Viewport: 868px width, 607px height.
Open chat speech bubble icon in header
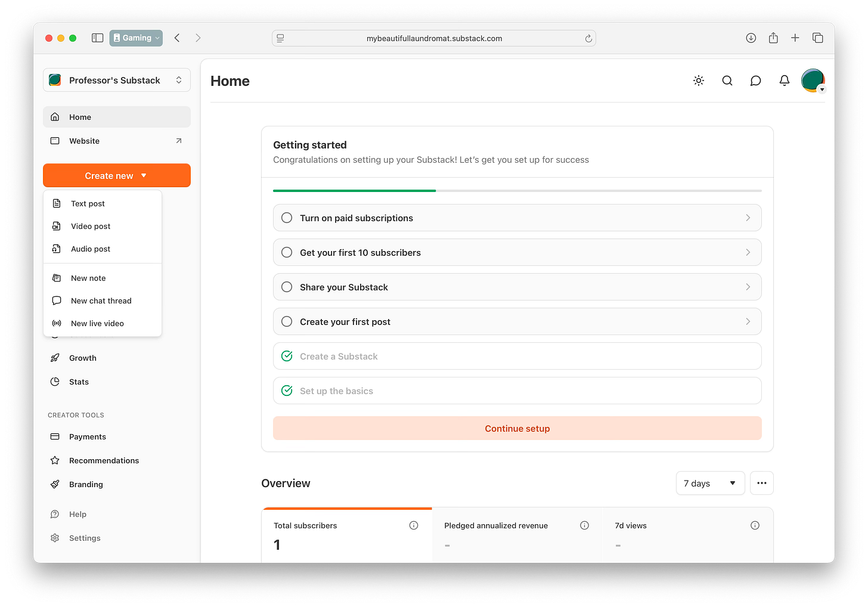click(x=755, y=80)
